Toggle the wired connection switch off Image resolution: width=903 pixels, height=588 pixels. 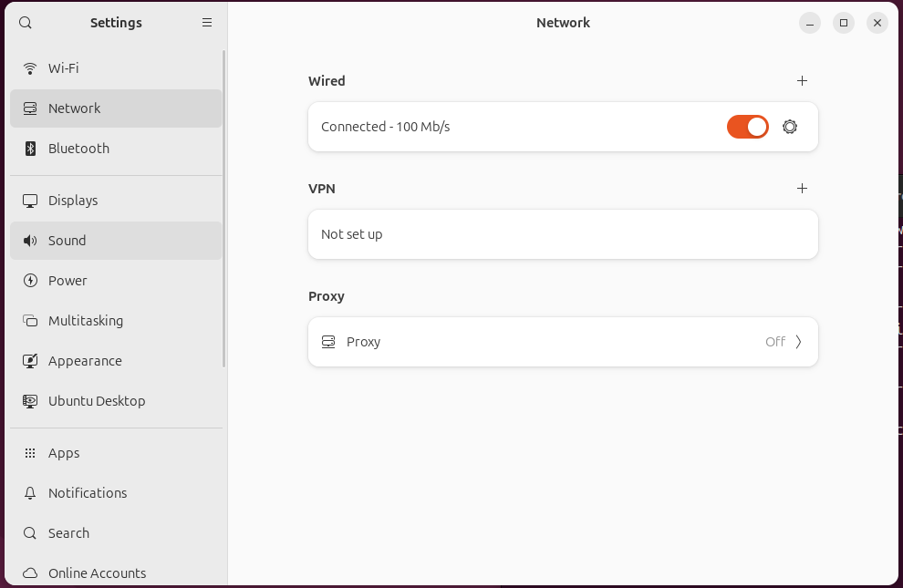pyautogui.click(x=747, y=127)
